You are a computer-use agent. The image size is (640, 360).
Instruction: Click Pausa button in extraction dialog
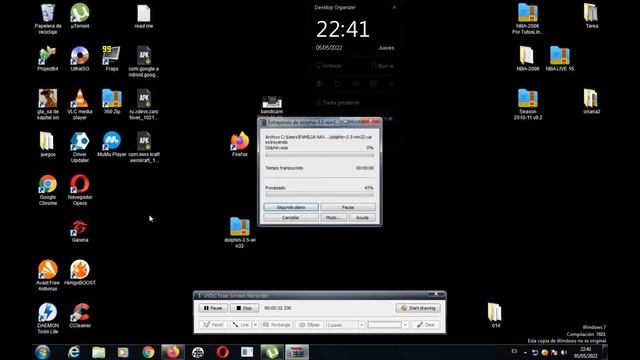coord(348,207)
